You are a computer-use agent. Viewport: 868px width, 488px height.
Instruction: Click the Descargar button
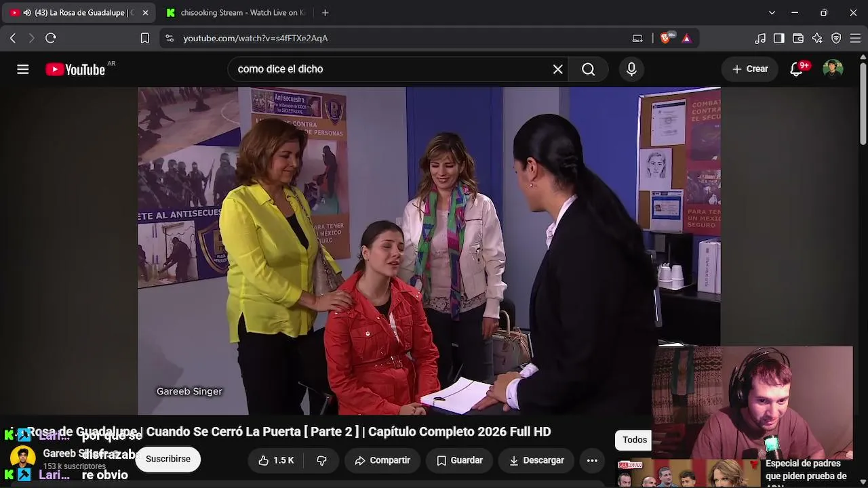click(x=536, y=460)
